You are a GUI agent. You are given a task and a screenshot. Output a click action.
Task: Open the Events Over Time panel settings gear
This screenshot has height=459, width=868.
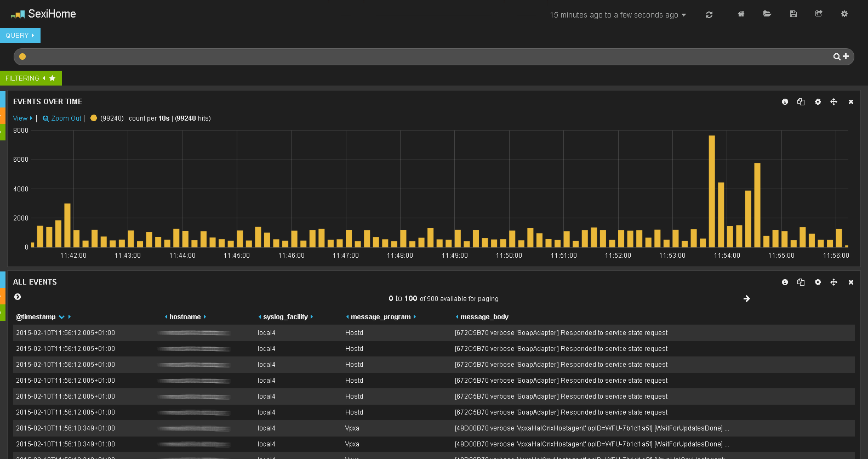coord(818,102)
